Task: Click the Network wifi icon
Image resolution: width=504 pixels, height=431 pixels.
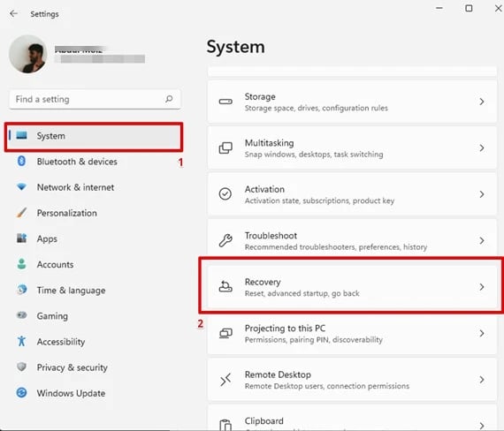Action: pyautogui.click(x=21, y=186)
